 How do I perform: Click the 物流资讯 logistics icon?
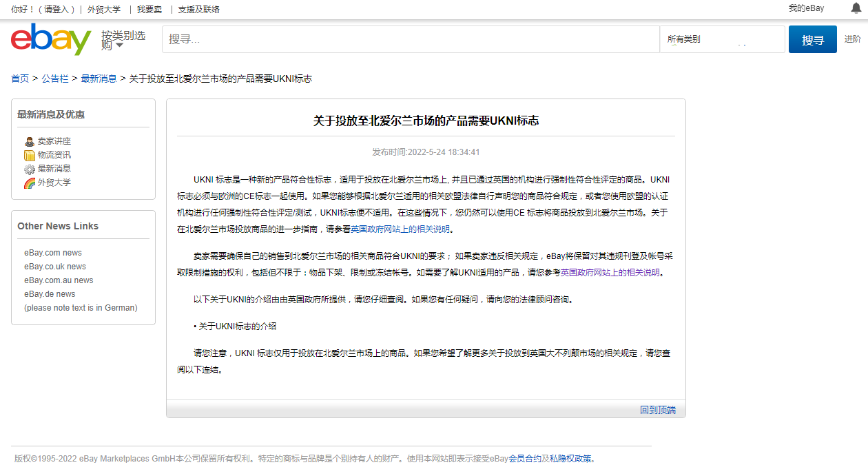point(30,156)
